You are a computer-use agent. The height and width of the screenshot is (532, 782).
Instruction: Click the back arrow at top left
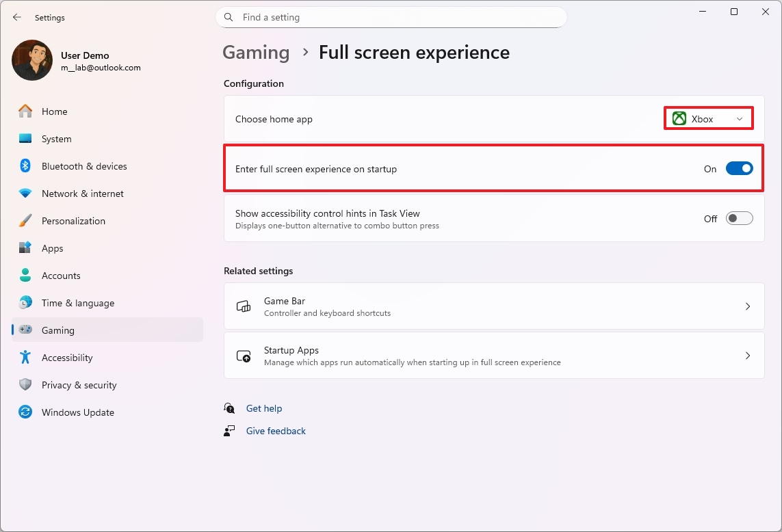tap(16, 17)
